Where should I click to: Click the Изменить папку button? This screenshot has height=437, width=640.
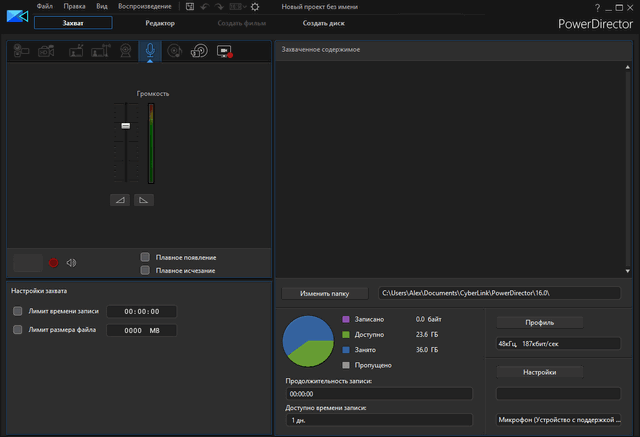coord(324,293)
